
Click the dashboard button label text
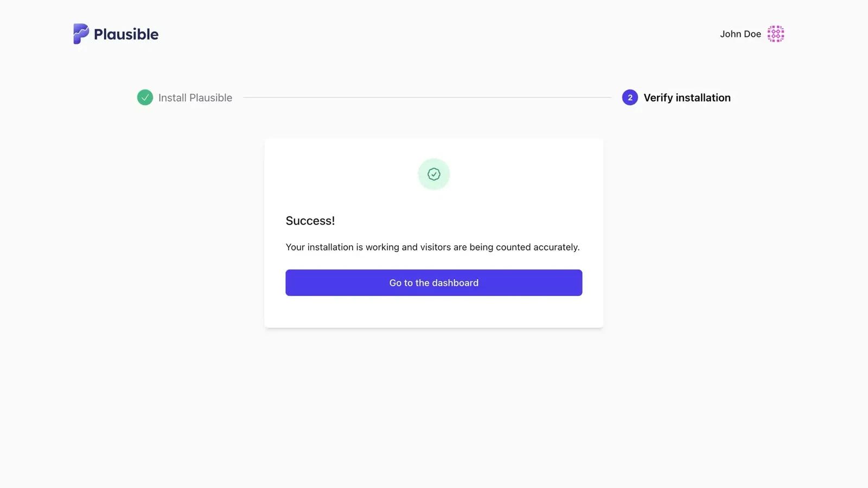(433, 282)
